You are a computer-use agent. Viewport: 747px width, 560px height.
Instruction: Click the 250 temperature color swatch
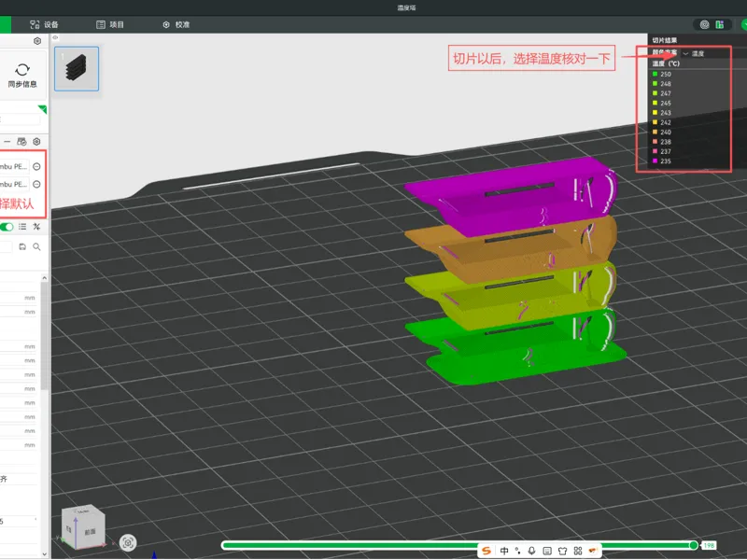[655, 74]
